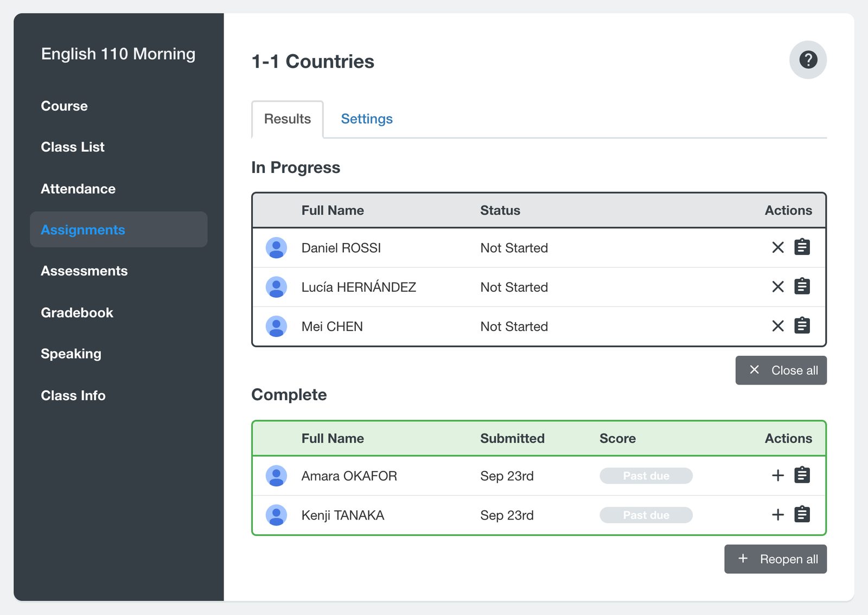Viewport: 868px width, 615px height.
Task: Click the Close all button
Action: tap(781, 370)
